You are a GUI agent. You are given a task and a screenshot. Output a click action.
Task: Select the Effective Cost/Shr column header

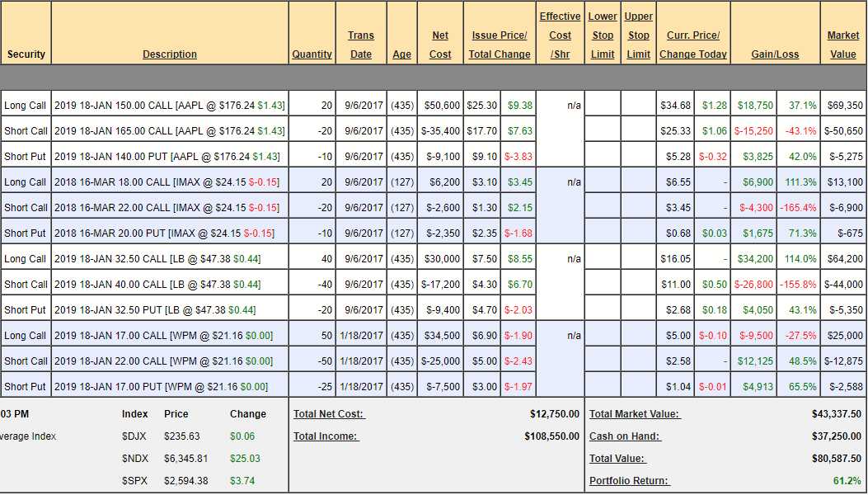click(560, 35)
